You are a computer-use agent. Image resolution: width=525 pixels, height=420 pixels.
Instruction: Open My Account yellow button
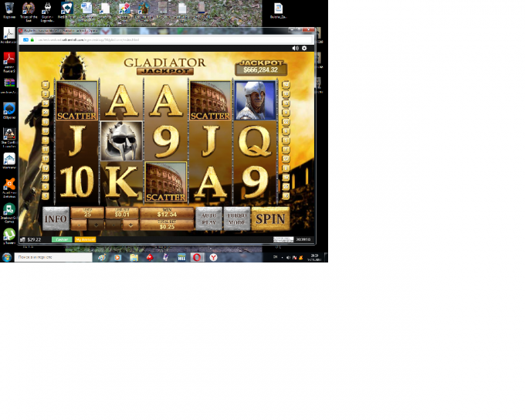tap(85, 239)
